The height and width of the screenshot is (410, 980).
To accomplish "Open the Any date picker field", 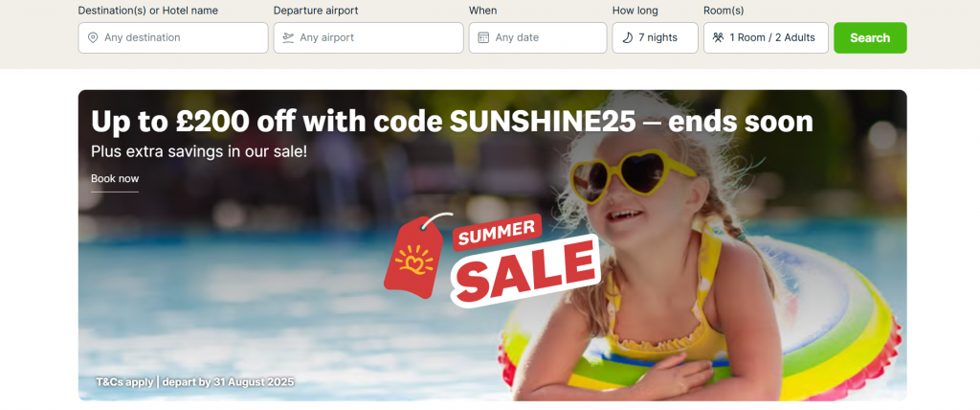I will click(x=538, y=37).
